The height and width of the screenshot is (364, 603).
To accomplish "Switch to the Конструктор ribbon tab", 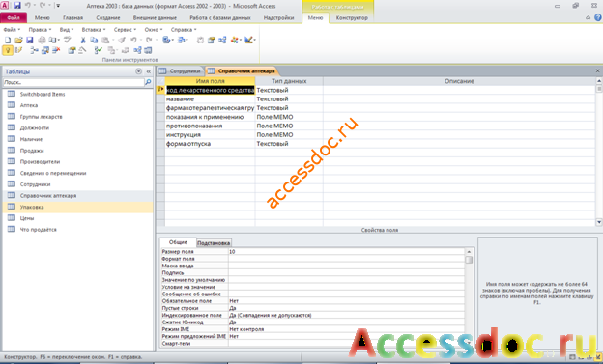I will [x=352, y=17].
